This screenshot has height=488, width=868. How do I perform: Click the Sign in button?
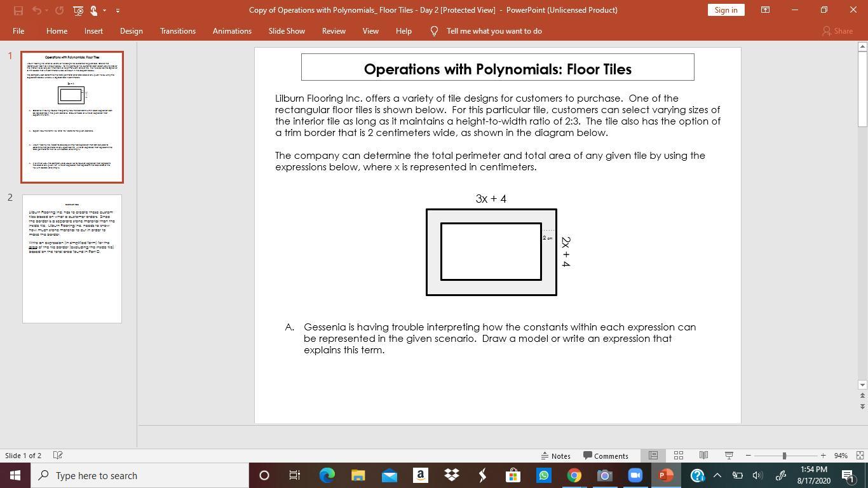click(x=726, y=10)
